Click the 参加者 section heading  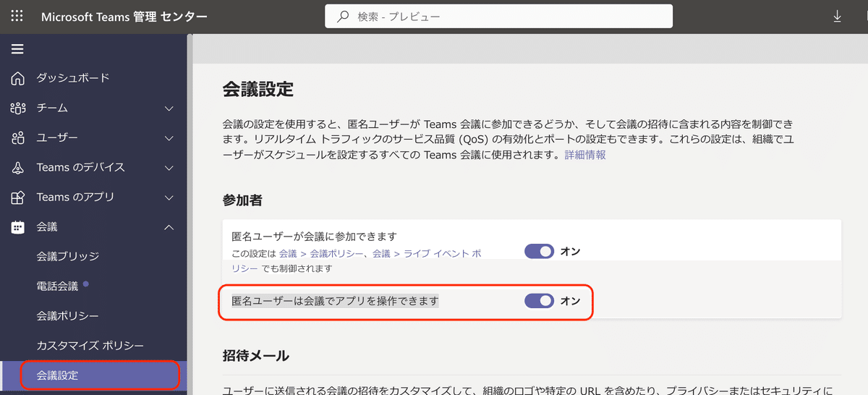coord(242,200)
